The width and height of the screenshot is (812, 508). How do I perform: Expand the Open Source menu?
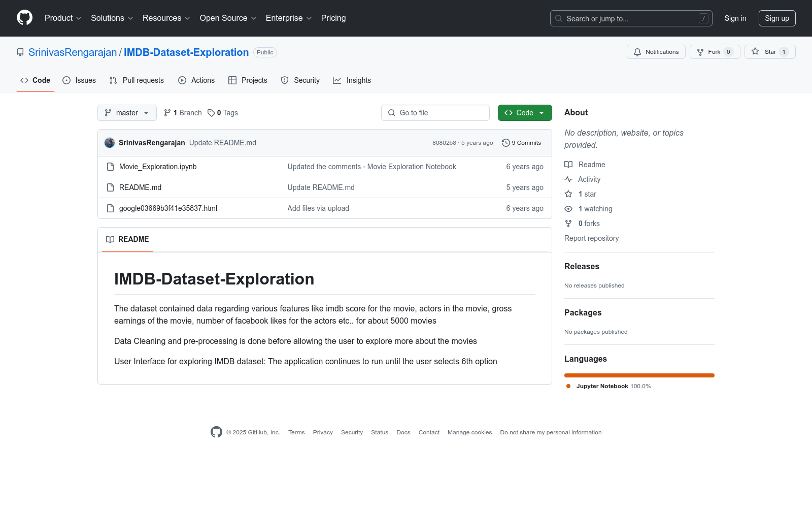point(228,18)
